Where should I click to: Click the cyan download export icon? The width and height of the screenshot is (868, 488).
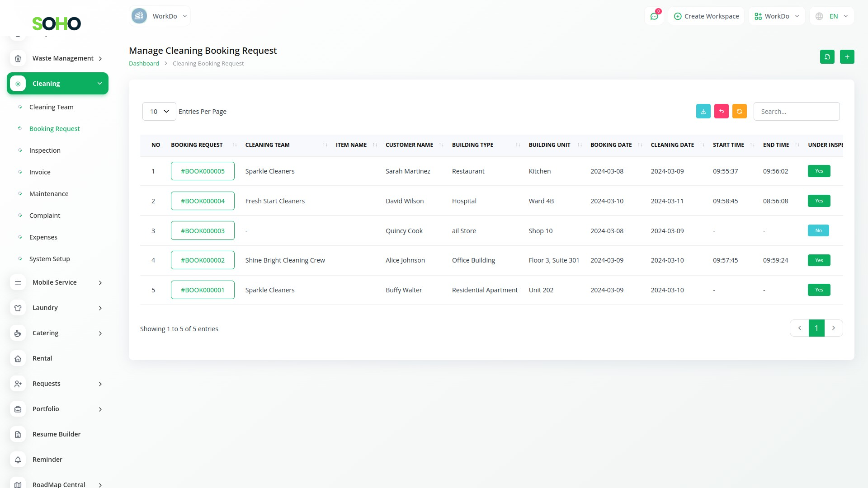[703, 111]
